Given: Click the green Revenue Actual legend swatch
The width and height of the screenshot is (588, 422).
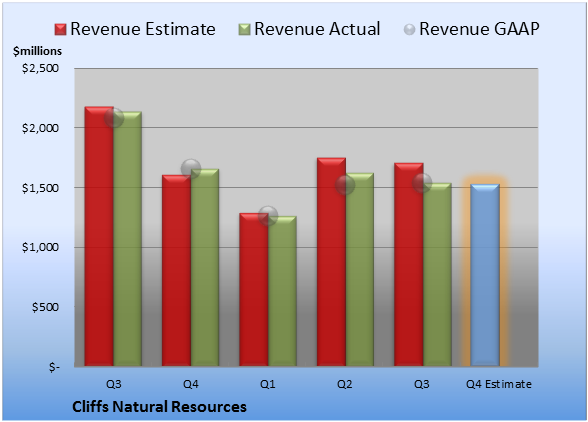Looking at the screenshot, I should (244, 29).
